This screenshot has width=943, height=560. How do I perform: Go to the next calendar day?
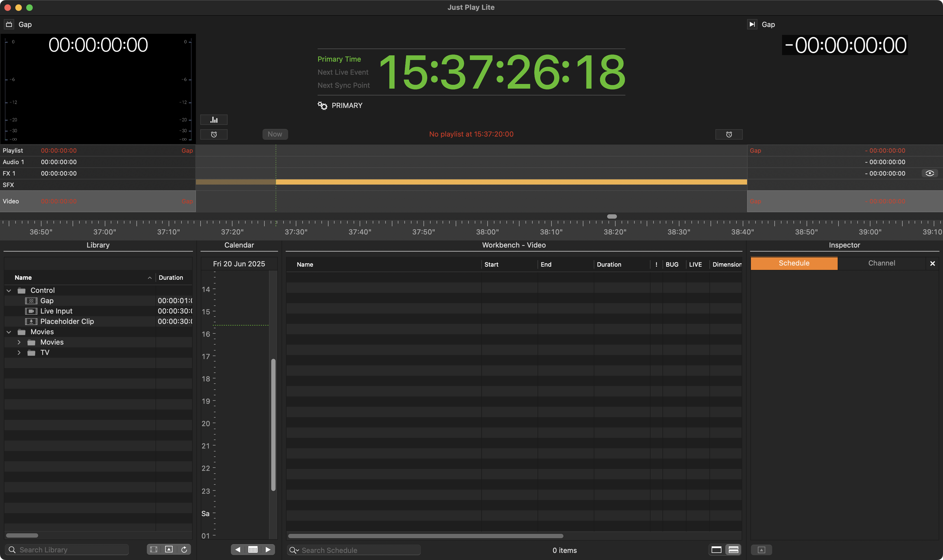[x=268, y=549]
